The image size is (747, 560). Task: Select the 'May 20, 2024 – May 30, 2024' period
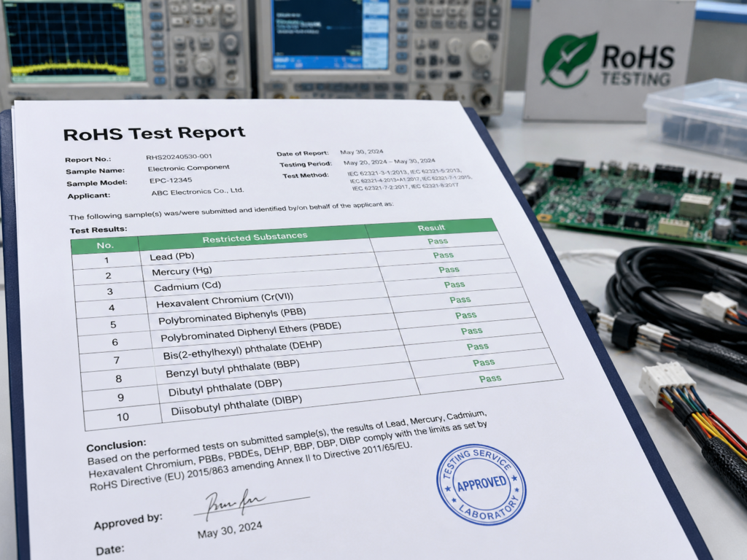point(390,162)
